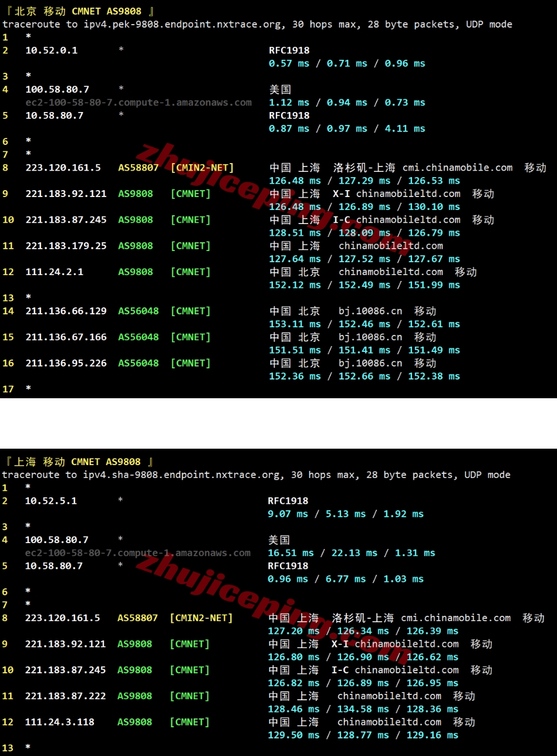Image resolution: width=557 pixels, height=756 pixels.
Task: Click IP address 211.136.66.129
Action: pos(66,311)
